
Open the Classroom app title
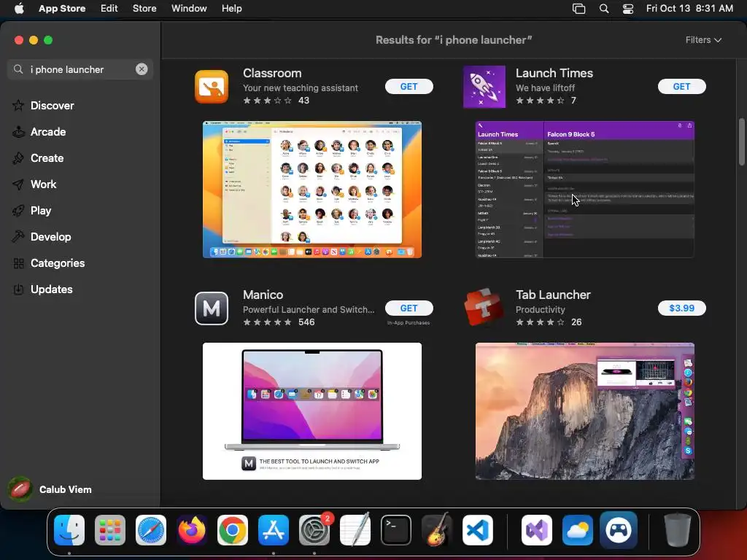point(272,74)
